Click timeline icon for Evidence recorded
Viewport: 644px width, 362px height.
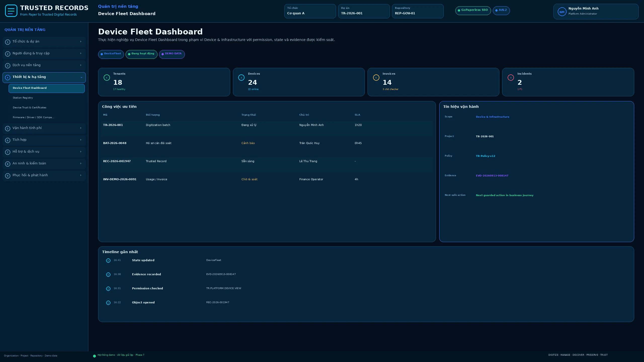click(x=108, y=275)
